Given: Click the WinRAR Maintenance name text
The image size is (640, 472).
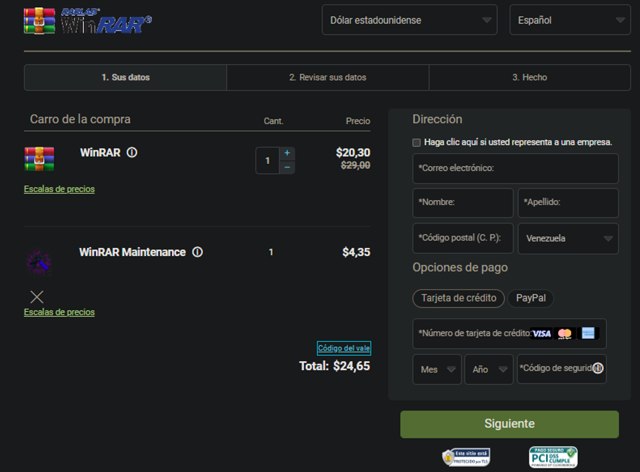Looking at the screenshot, I should (x=132, y=252).
